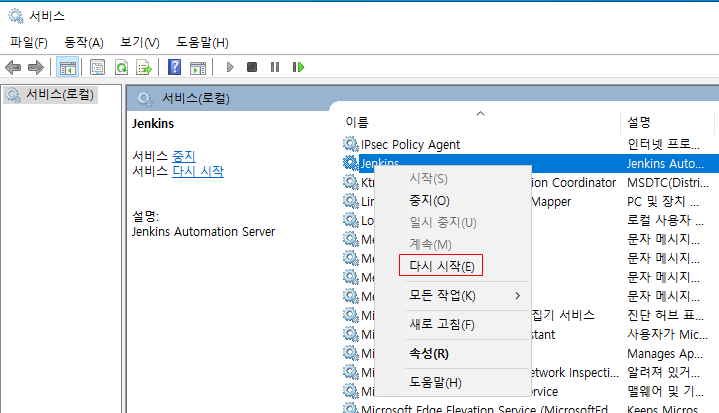Click the '로컬 사용자' description cell
The height and width of the screenshot is (413, 719).
(665, 220)
